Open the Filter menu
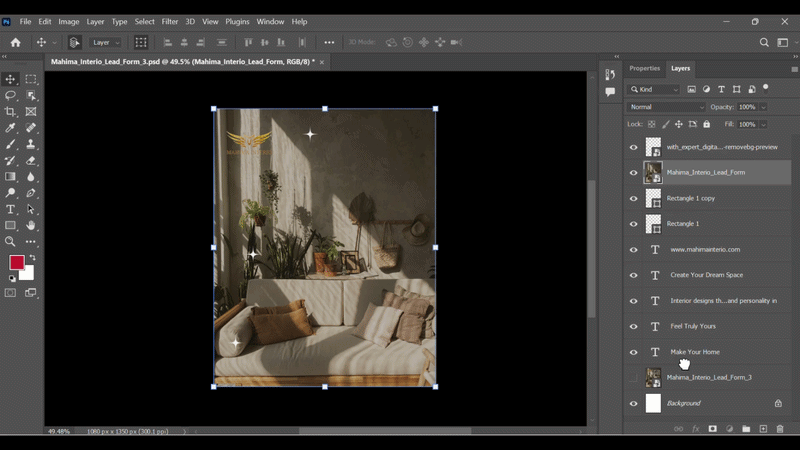 tap(170, 21)
